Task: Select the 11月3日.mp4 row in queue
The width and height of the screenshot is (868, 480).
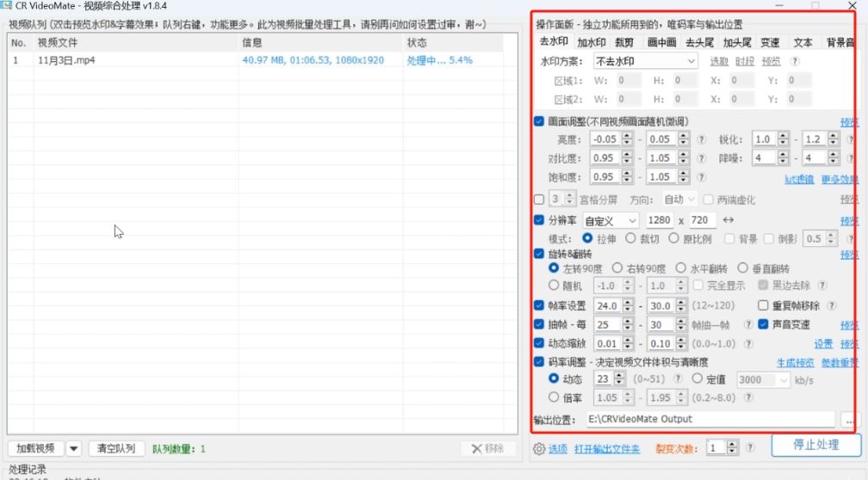Action: click(255, 60)
